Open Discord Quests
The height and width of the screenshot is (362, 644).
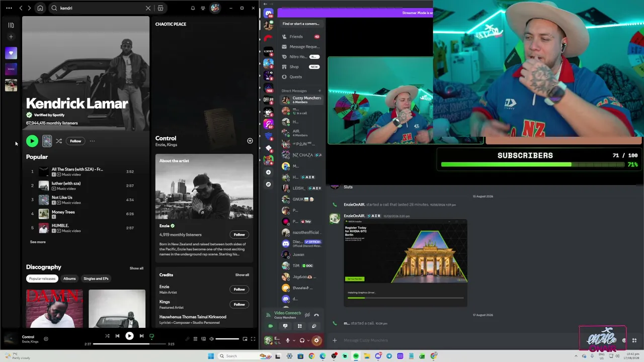pyautogui.click(x=301, y=77)
